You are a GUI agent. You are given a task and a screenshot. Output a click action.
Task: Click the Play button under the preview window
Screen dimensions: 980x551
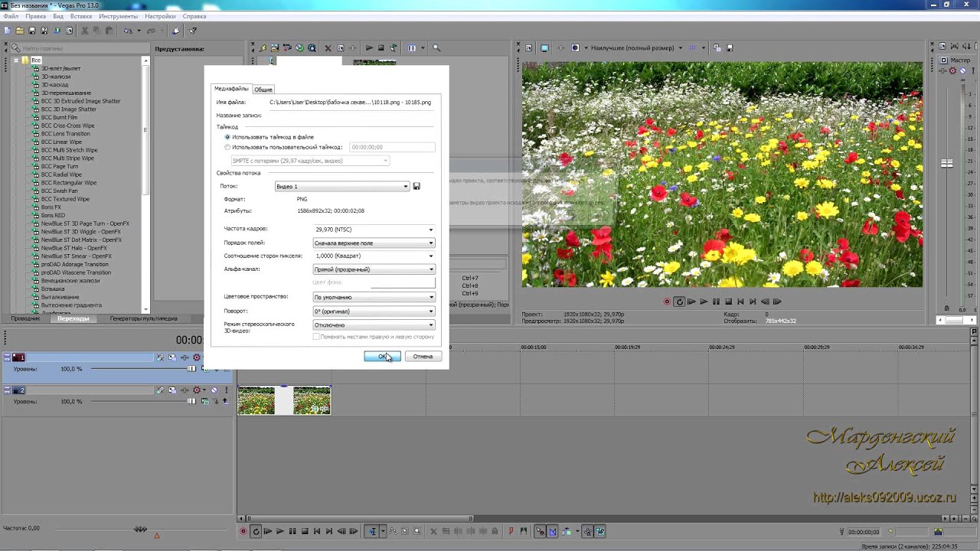click(704, 302)
